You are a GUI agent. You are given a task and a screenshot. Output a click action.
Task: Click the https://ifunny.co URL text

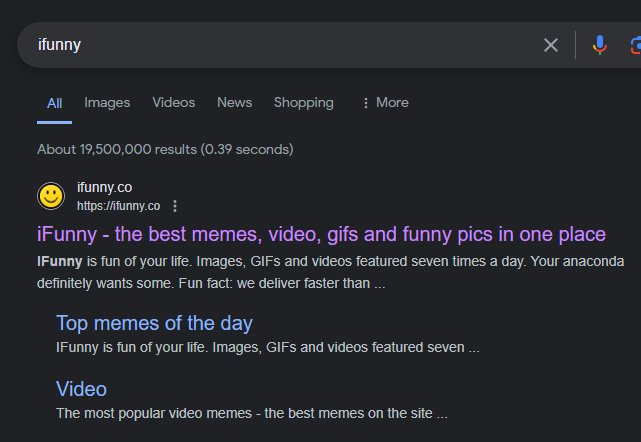click(119, 206)
